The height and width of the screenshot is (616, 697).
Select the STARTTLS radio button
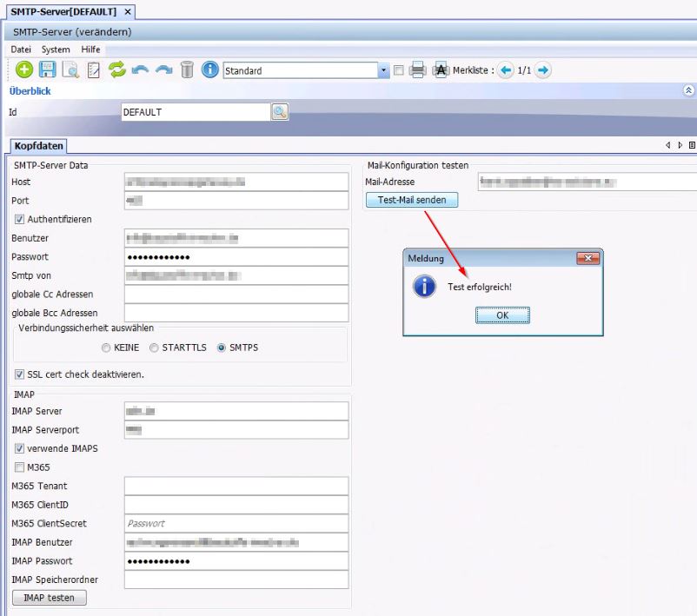154,348
